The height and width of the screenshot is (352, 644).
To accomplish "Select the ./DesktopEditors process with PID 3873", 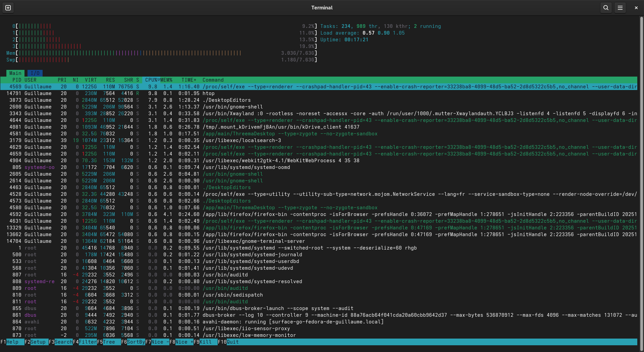I will [227, 100].
